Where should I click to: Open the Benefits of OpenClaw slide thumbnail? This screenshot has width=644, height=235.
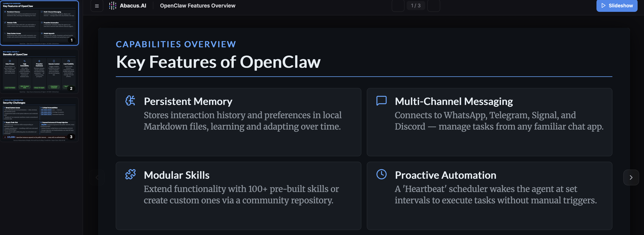(39, 71)
